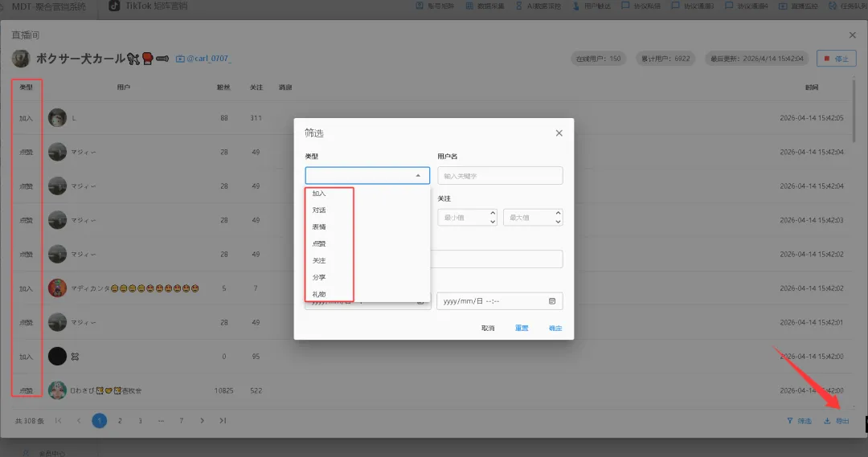Close the 直播间 panel

click(853, 35)
